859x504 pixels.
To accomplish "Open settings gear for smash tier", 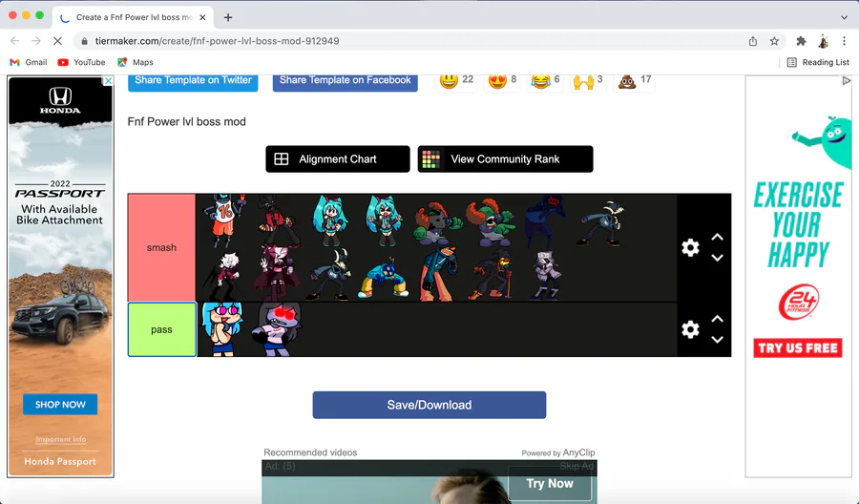I will pyautogui.click(x=690, y=247).
